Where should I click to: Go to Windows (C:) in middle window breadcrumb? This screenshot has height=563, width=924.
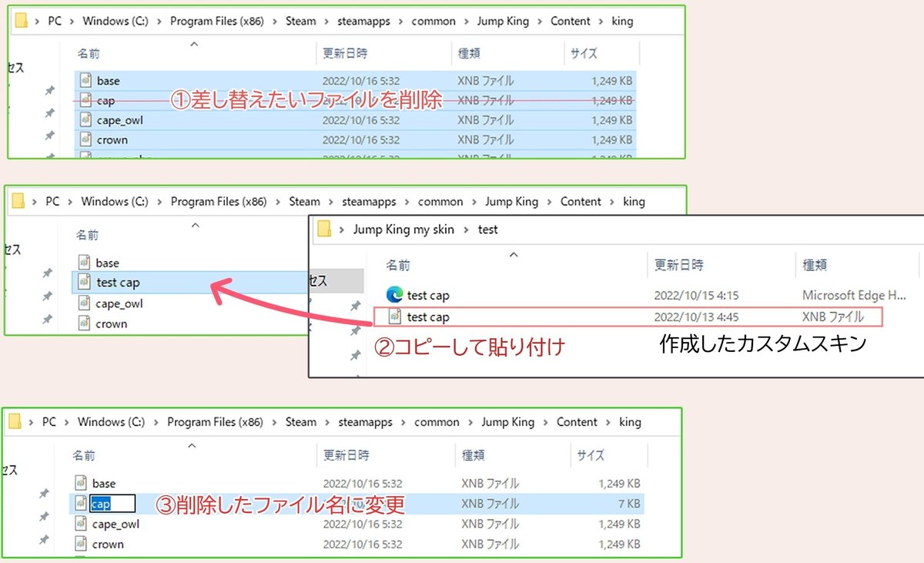tap(115, 202)
